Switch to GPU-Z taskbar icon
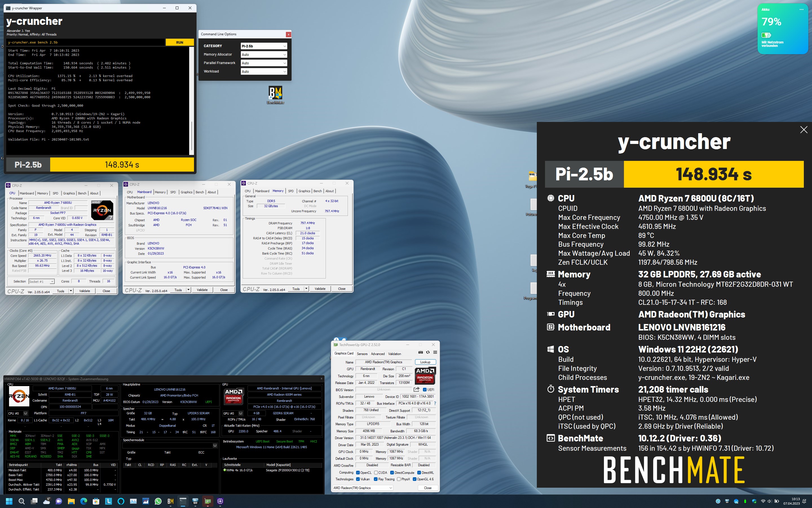 click(208, 501)
